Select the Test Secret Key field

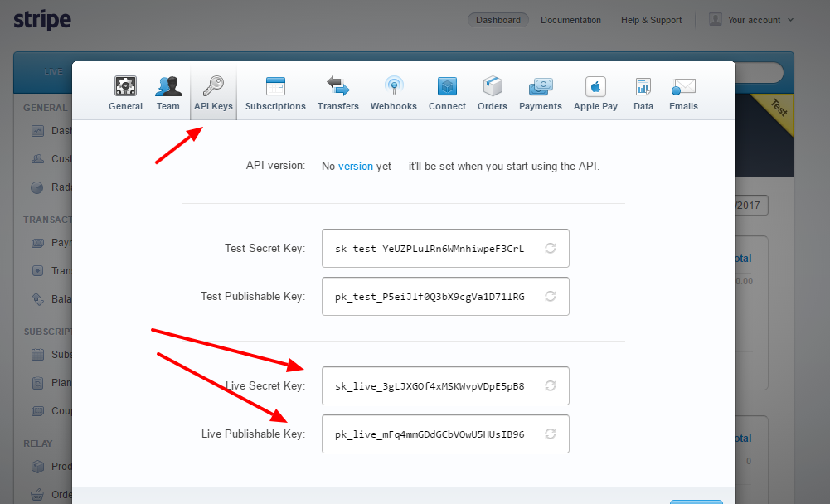[445, 249]
